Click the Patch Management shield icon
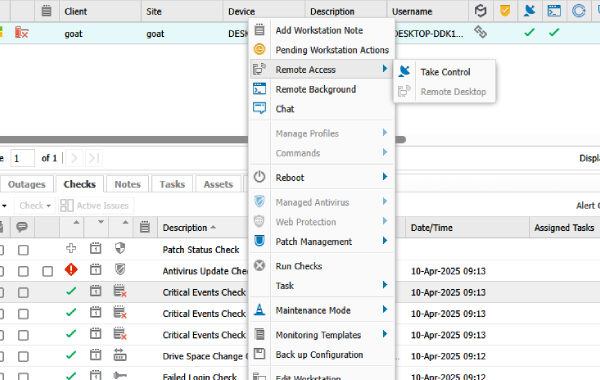The height and width of the screenshot is (380, 600). [x=259, y=241]
